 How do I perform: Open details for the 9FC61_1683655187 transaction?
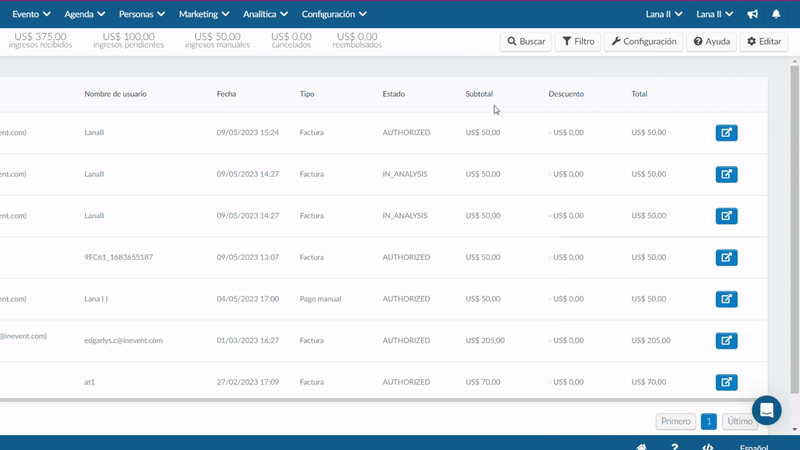tap(726, 257)
